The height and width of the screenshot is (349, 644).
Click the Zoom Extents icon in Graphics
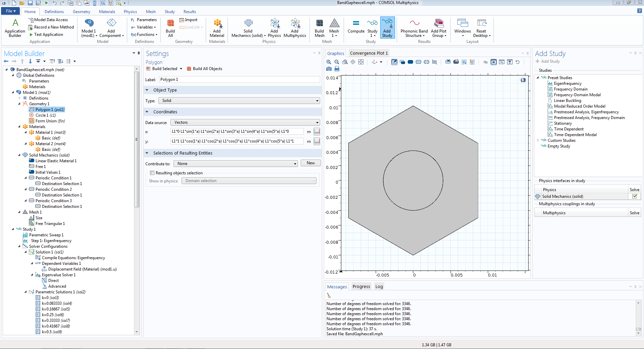click(x=361, y=62)
